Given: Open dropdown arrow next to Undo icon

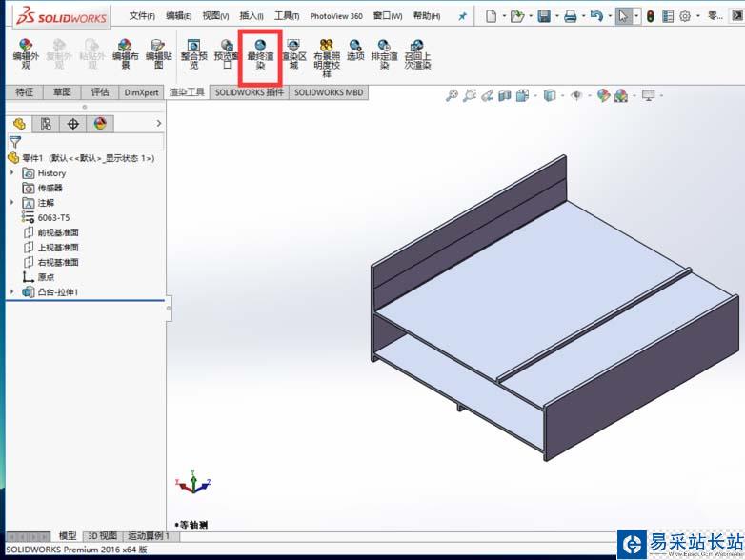Looking at the screenshot, I should coord(610,16).
